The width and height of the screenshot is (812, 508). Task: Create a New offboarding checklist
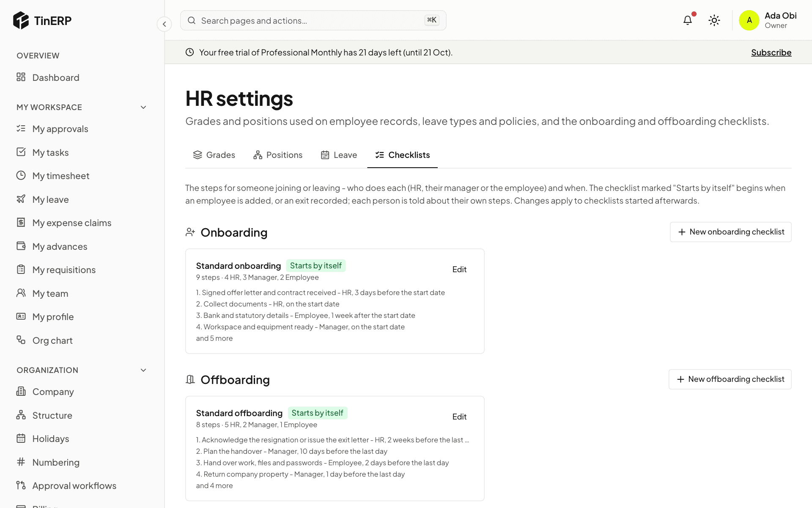coord(730,379)
